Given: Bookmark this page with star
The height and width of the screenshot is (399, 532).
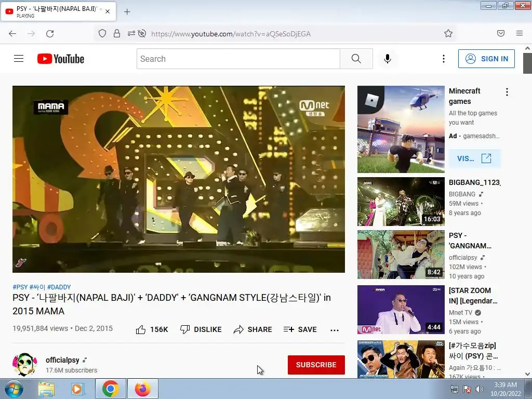Looking at the screenshot, I should point(448,34).
